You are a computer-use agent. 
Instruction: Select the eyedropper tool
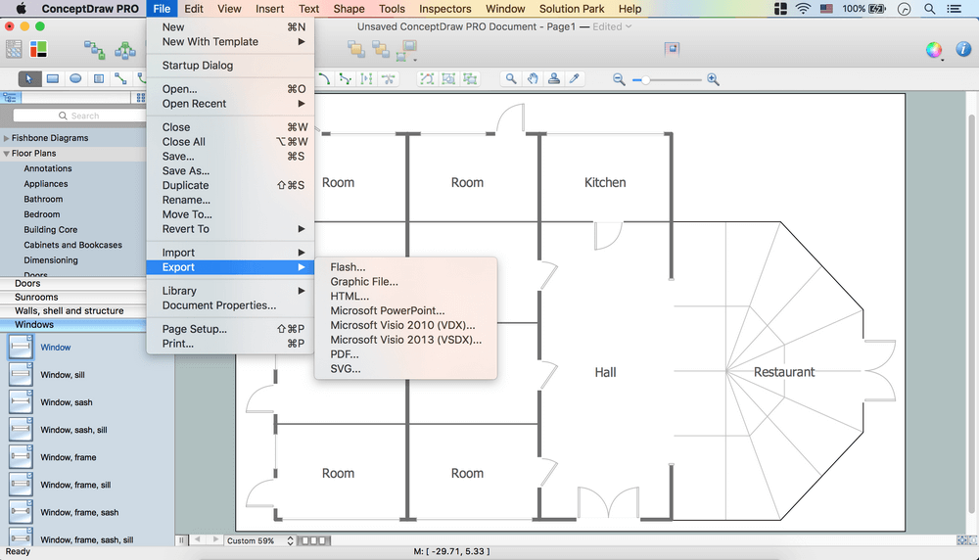coord(575,78)
